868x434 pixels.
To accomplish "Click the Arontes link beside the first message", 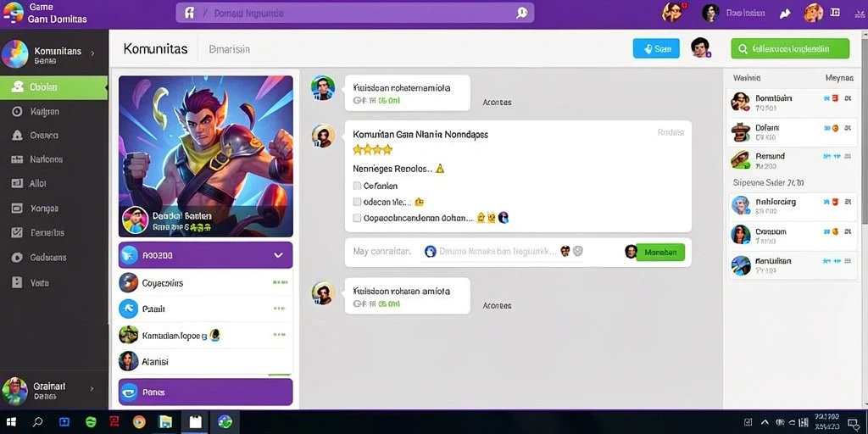I will pos(497,103).
